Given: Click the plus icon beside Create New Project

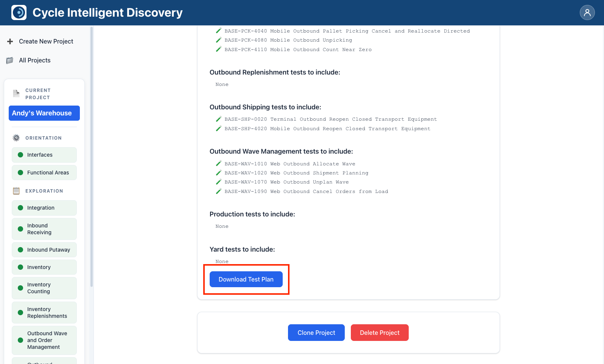Looking at the screenshot, I should tap(10, 41).
